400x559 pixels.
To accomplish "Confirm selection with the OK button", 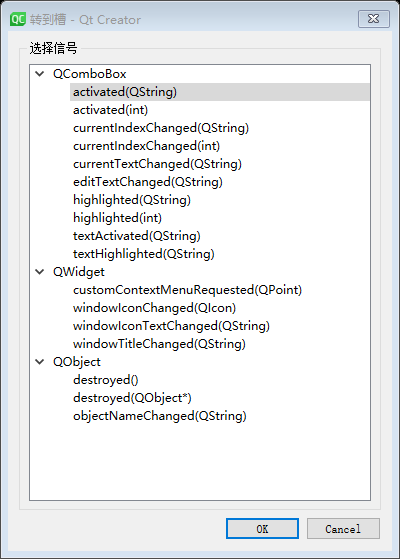I will point(262,529).
